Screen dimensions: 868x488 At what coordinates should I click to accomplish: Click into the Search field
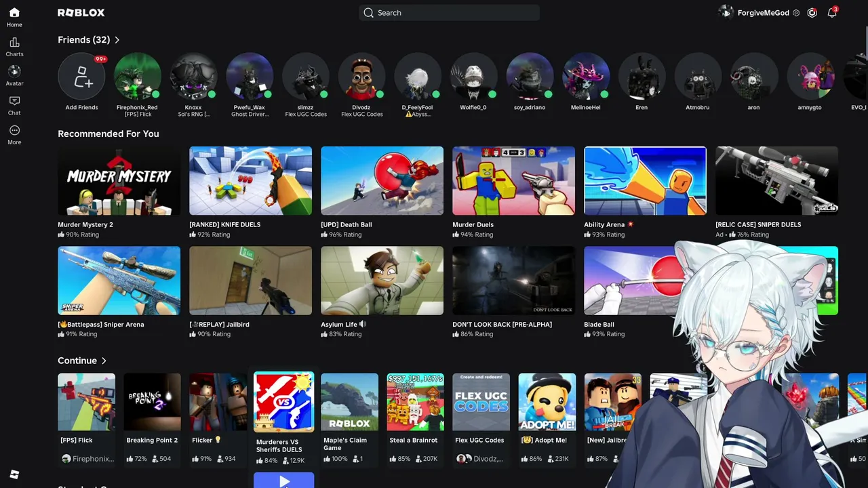point(449,13)
